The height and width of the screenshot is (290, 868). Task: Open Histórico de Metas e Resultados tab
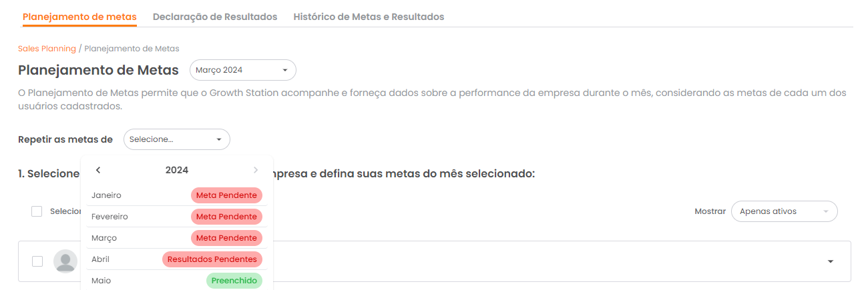(369, 17)
